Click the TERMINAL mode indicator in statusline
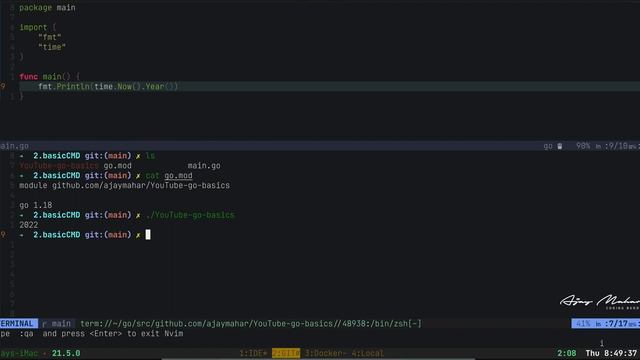640x360 pixels. pos(19,324)
